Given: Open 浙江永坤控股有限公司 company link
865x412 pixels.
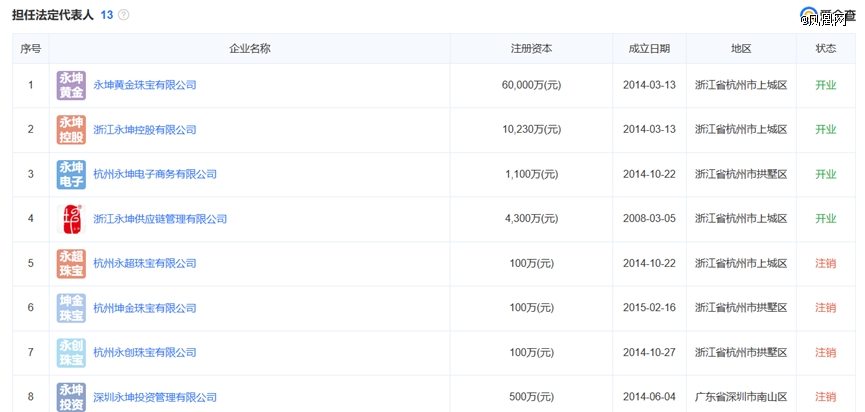Looking at the screenshot, I should pos(144,130).
